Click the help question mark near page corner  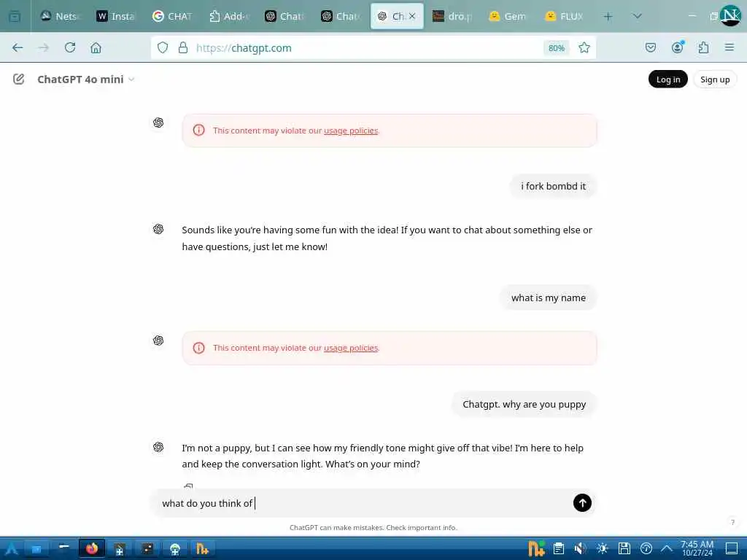[732, 522]
